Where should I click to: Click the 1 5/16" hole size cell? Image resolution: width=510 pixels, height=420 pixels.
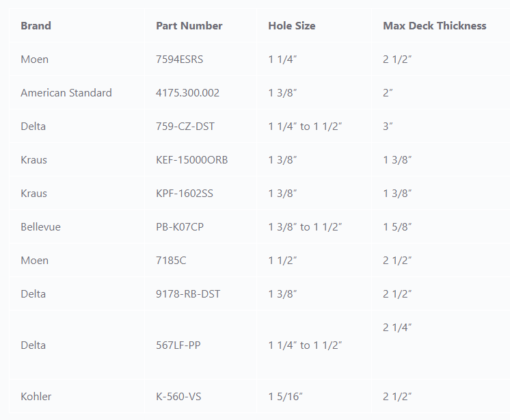click(286, 397)
